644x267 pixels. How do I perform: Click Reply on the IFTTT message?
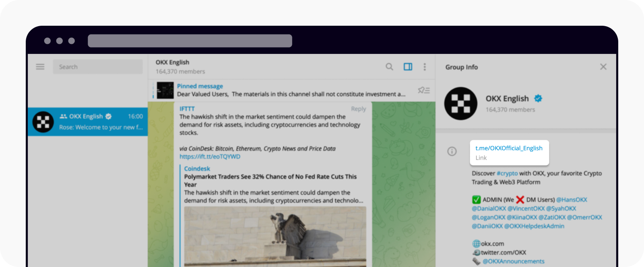tap(358, 109)
